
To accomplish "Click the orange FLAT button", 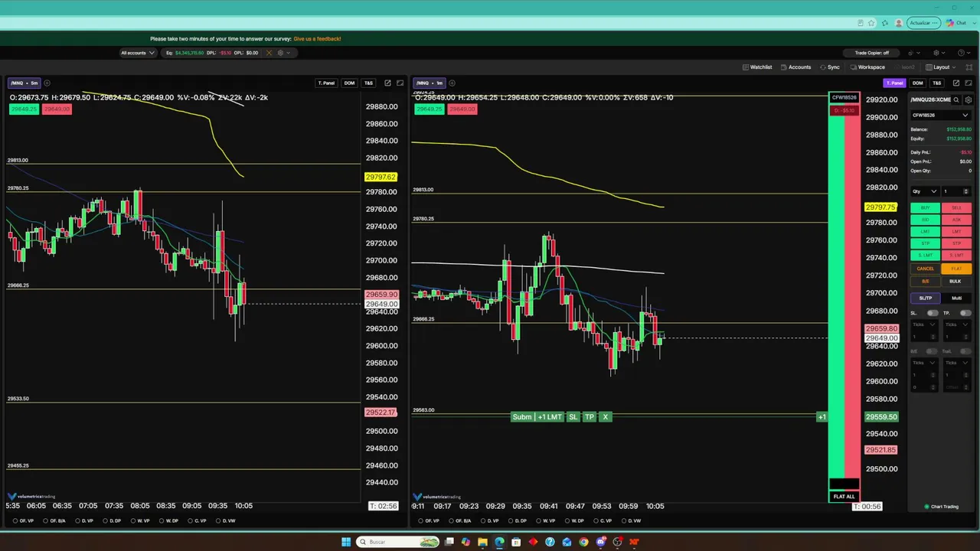I will [x=956, y=269].
